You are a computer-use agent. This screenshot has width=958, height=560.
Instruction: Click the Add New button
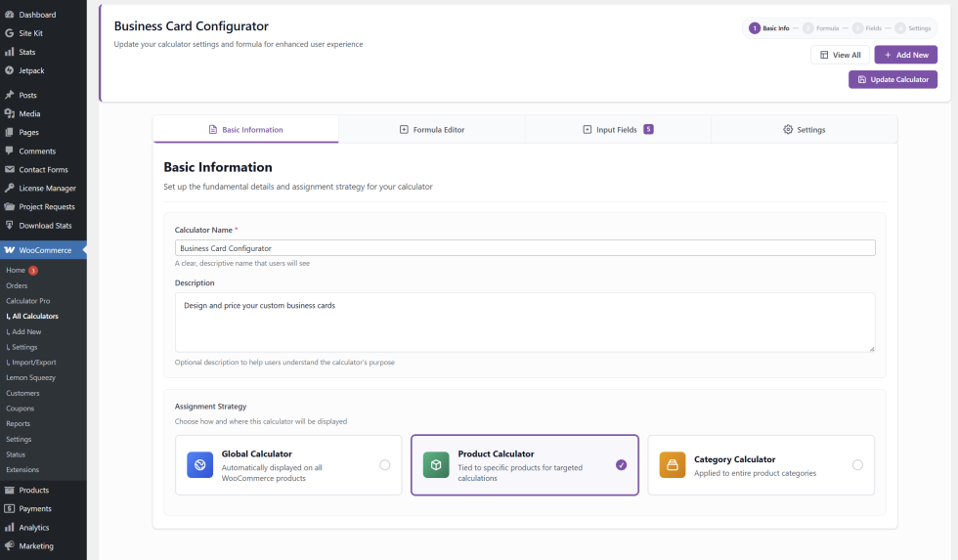click(x=905, y=55)
